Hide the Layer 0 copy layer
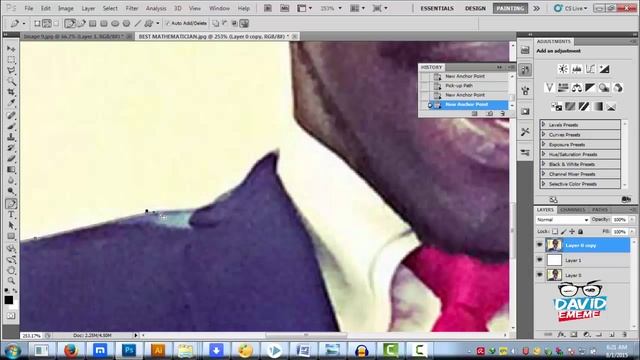This screenshot has width=640, height=360. (x=540, y=245)
